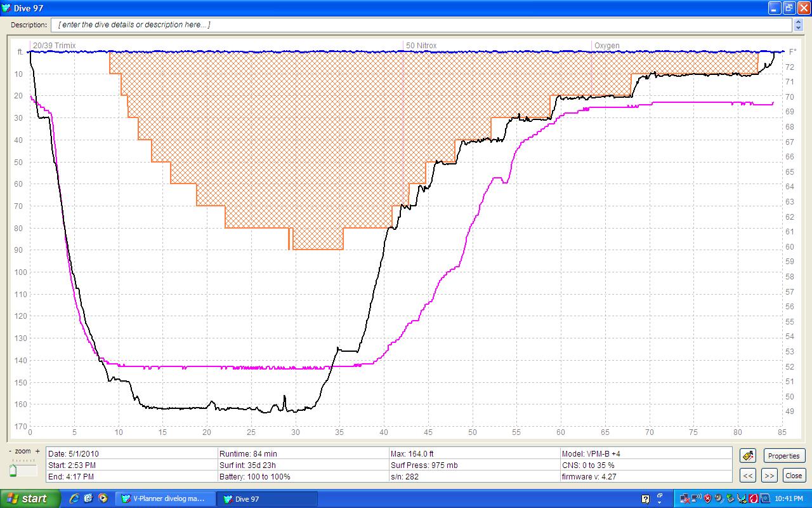The width and height of the screenshot is (812, 508).
Task: Click the red circular tray icon
Action: 754,498
